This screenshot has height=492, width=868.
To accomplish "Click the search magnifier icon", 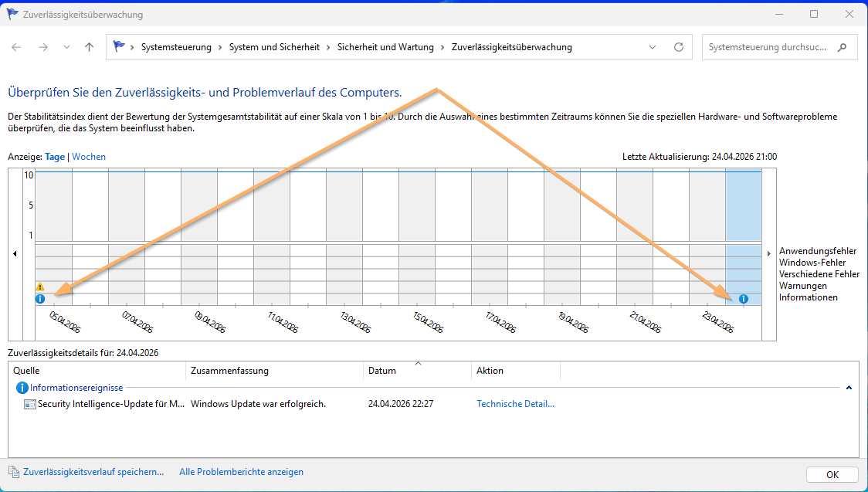I will pyautogui.click(x=843, y=48).
